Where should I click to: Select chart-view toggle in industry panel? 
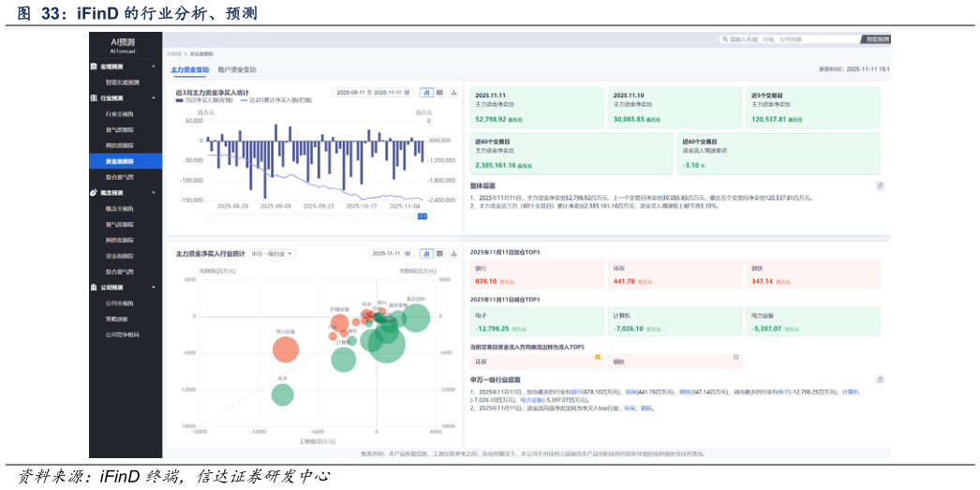(x=426, y=253)
